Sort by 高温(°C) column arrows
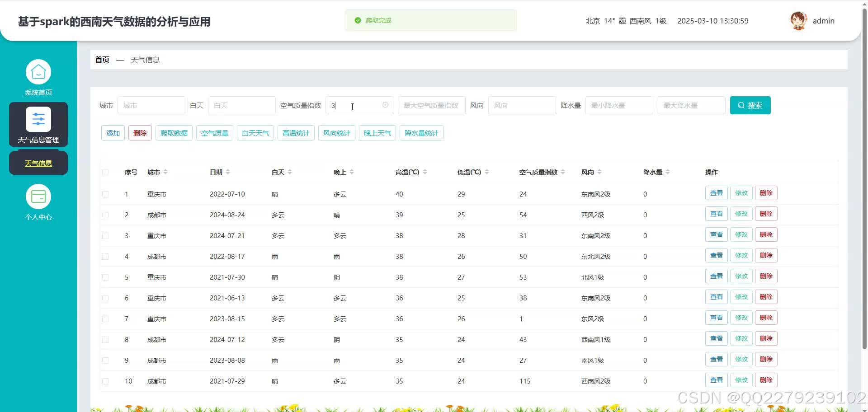The width and height of the screenshot is (868, 412). click(x=425, y=172)
